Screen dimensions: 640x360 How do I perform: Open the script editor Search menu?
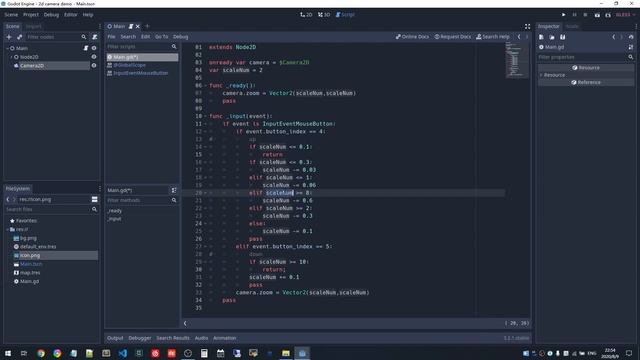(x=128, y=37)
